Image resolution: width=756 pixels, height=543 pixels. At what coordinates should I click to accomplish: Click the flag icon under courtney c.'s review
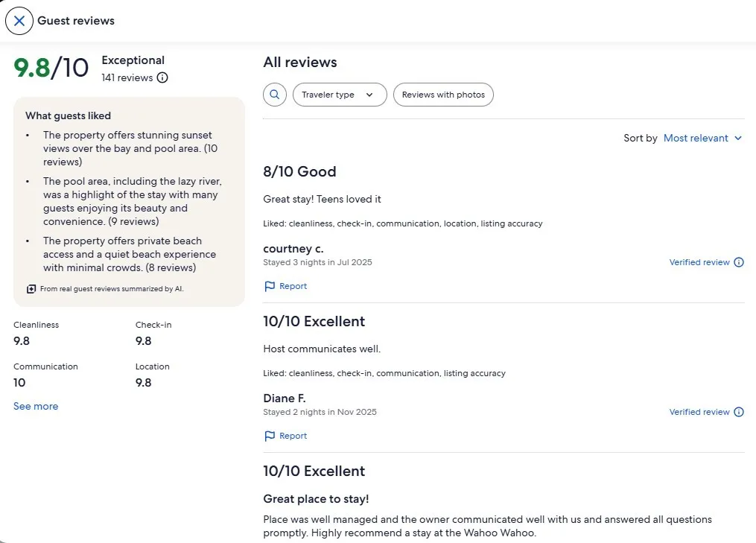270,287
